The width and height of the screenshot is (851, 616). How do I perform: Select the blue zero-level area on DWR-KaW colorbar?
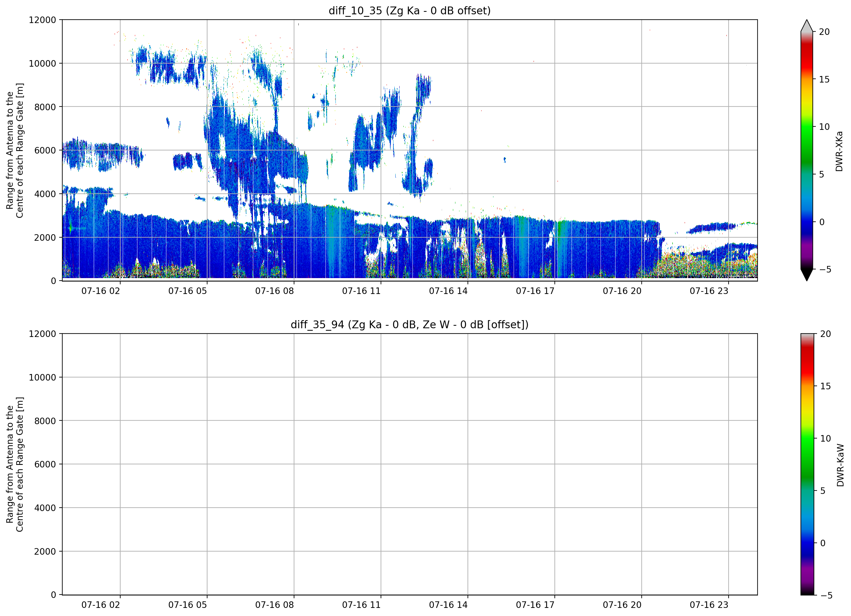tap(807, 542)
